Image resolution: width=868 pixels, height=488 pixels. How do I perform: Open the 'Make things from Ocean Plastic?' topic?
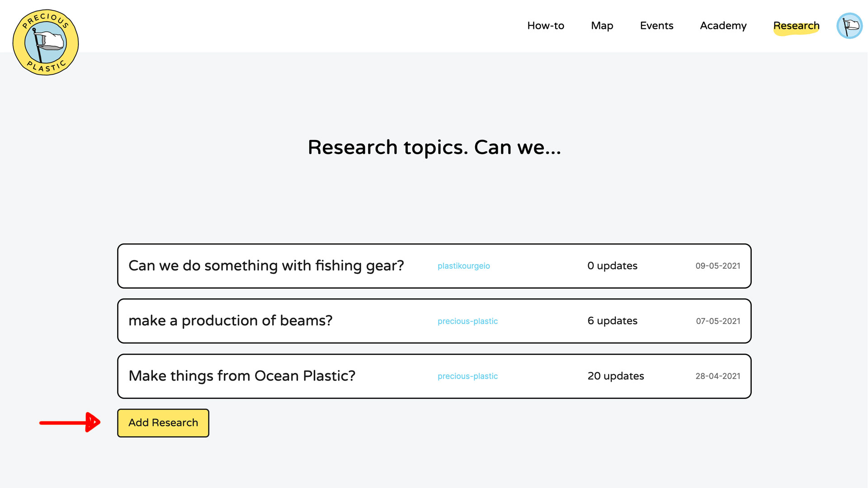[x=242, y=376]
